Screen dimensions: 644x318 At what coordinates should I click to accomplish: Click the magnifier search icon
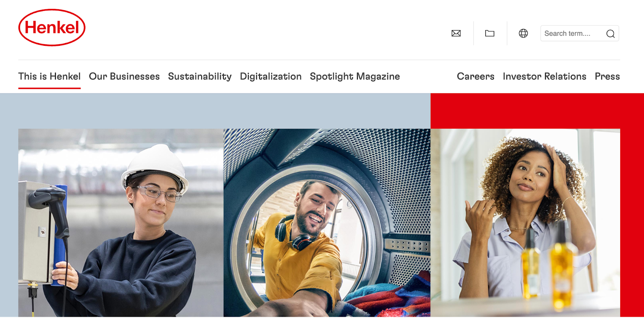pos(610,34)
